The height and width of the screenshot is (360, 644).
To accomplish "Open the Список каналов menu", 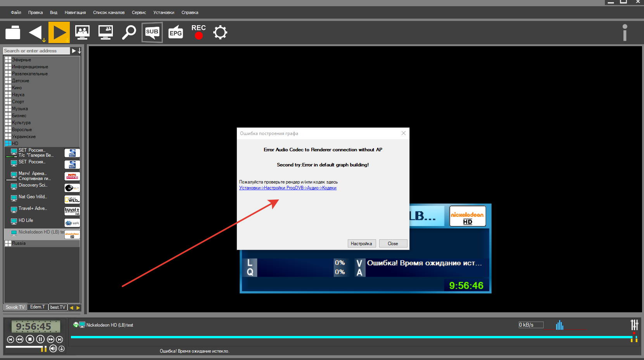I will tap(109, 12).
